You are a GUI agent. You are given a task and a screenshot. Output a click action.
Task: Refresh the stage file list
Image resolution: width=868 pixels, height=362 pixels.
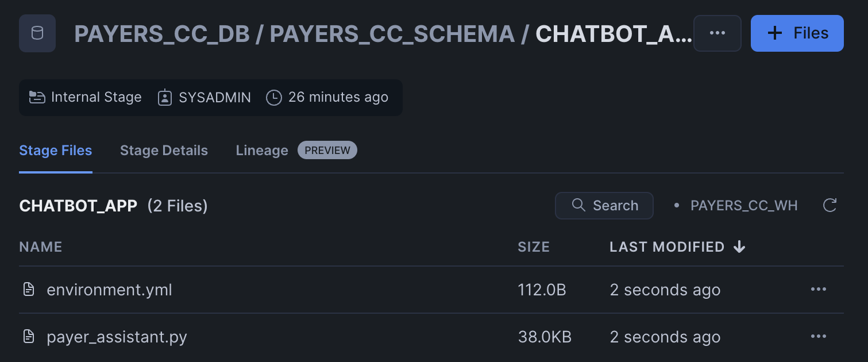pyautogui.click(x=830, y=206)
